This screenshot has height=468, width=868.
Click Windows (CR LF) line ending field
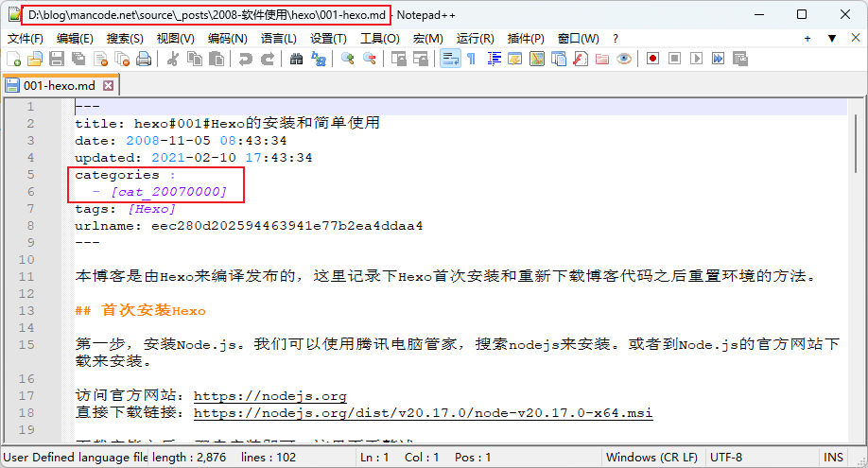click(651, 458)
